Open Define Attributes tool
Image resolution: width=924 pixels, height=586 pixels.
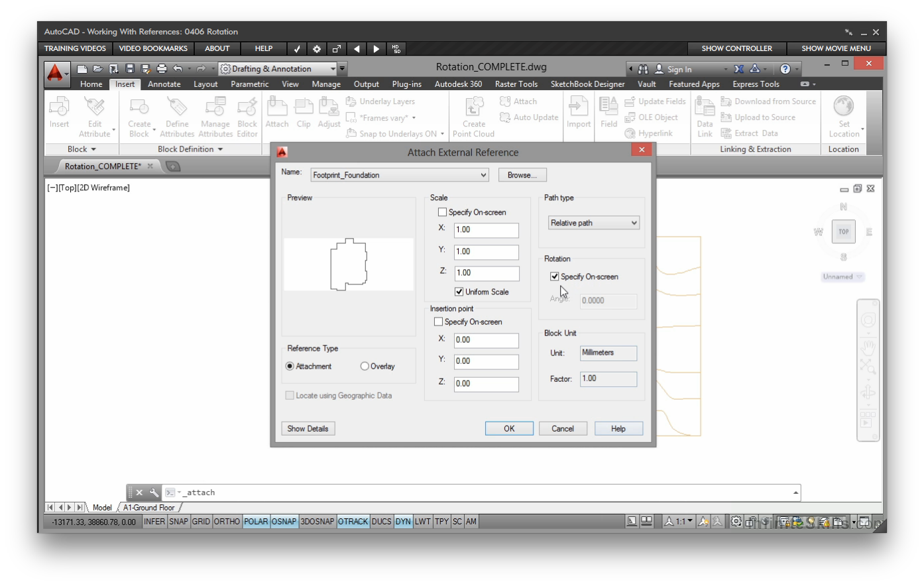click(x=177, y=117)
